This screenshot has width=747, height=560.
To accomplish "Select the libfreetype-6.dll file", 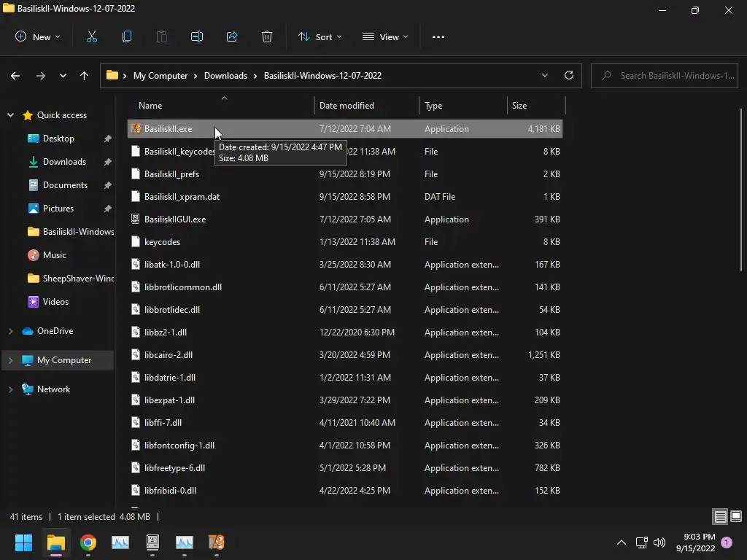I will (x=345, y=468).
